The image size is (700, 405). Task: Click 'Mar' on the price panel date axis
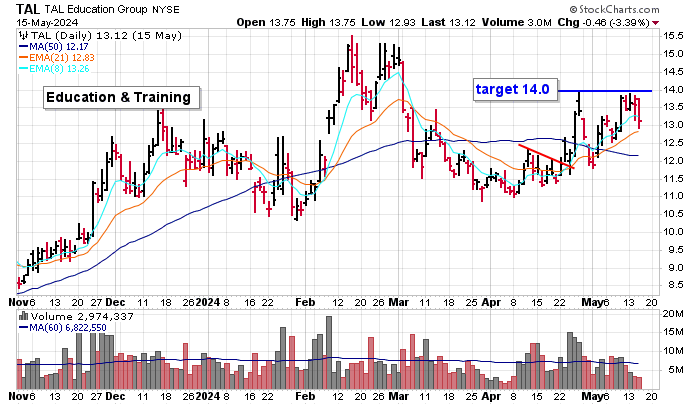click(x=398, y=302)
